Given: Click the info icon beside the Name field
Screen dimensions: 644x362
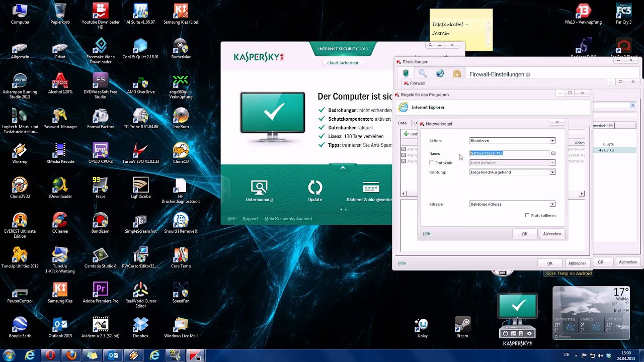Looking at the screenshot, I should point(553,153).
